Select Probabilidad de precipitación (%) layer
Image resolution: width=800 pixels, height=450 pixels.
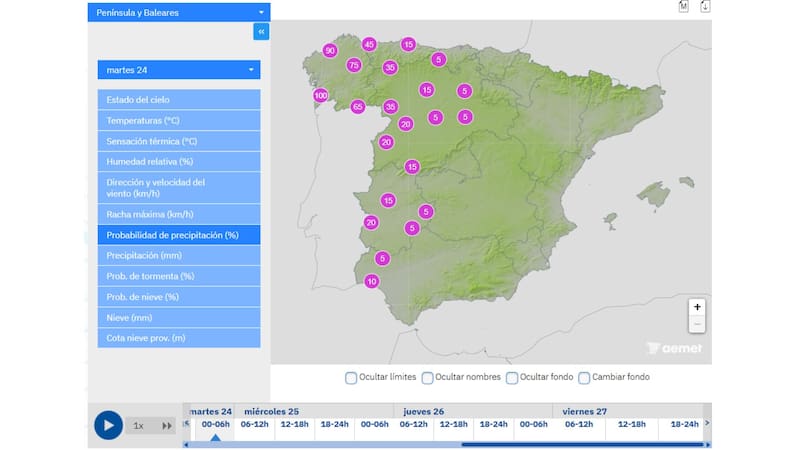[x=179, y=235]
